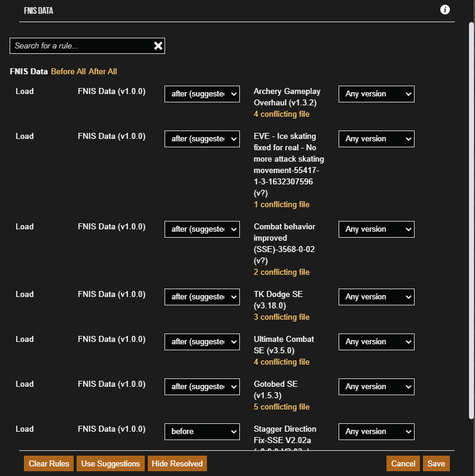Screen dimensions: 475x476
Task: Show the 4 conflicting files for Archery Gameplay Overhaul
Action: pyautogui.click(x=282, y=114)
